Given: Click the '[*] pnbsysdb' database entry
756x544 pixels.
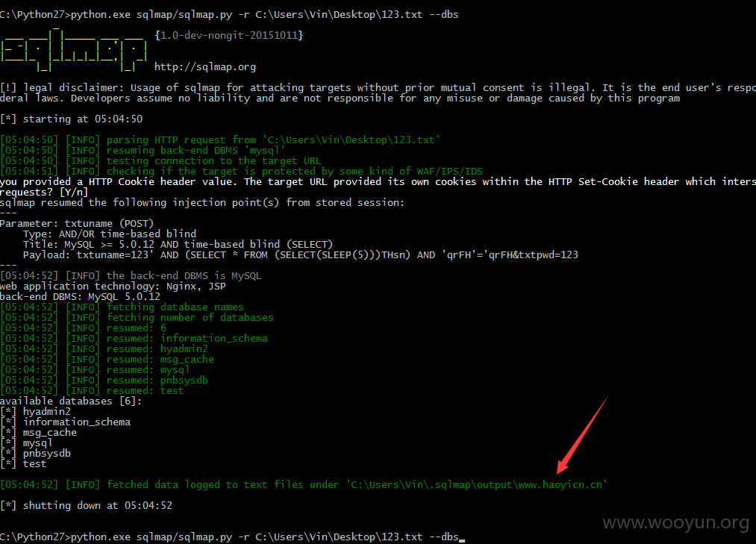Looking at the screenshot, I should coord(35,454).
